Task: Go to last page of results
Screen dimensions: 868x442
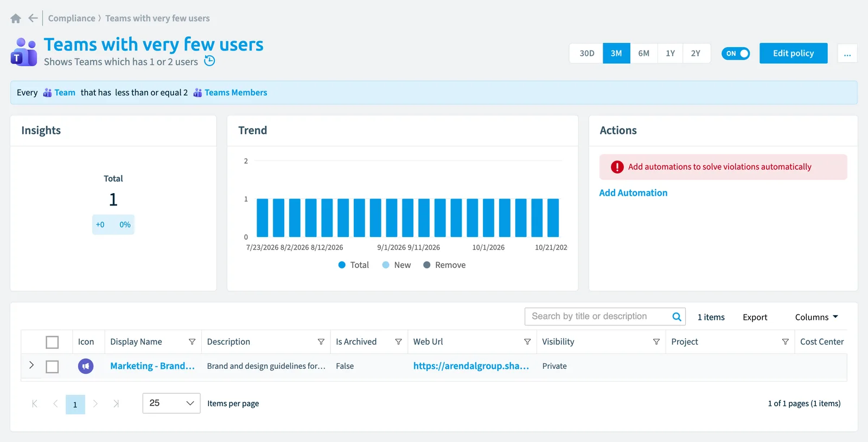Action: tap(116, 403)
